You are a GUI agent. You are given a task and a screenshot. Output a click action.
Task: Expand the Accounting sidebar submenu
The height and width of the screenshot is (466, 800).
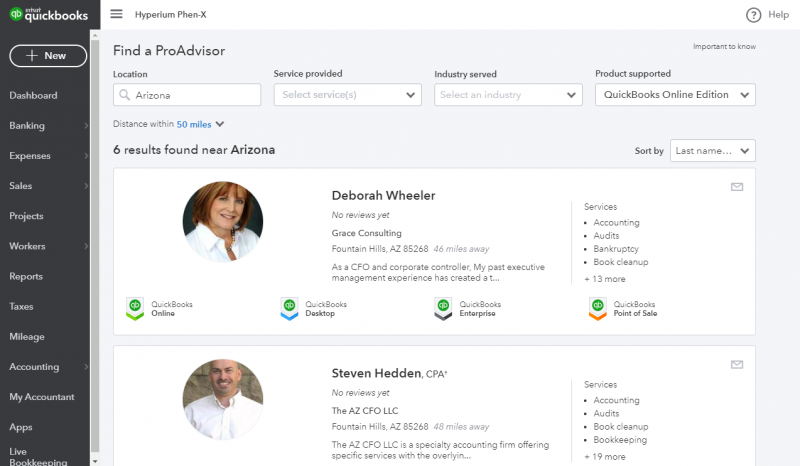click(x=86, y=366)
